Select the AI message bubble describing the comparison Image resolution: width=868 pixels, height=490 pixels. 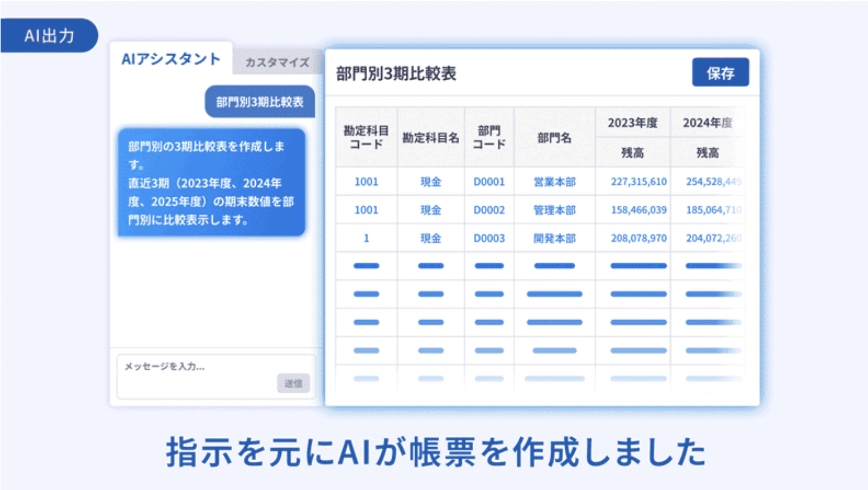pyautogui.click(x=212, y=182)
